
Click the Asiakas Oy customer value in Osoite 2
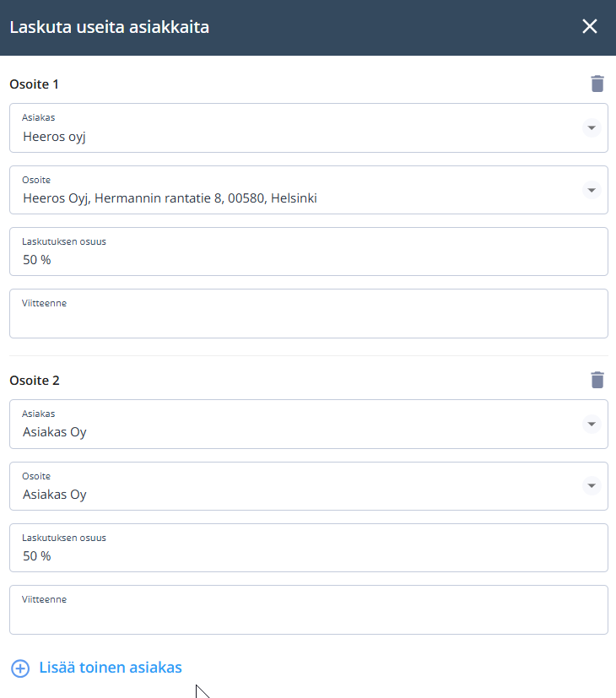pos(55,432)
